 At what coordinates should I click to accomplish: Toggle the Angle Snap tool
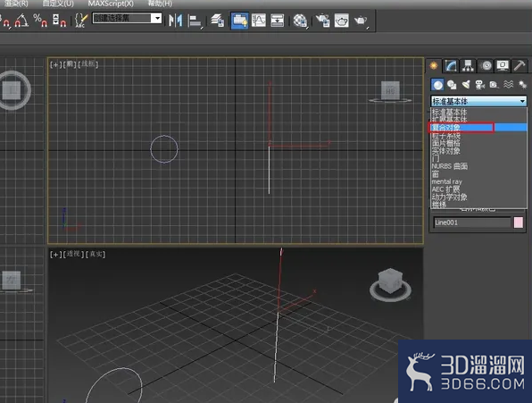coord(21,21)
